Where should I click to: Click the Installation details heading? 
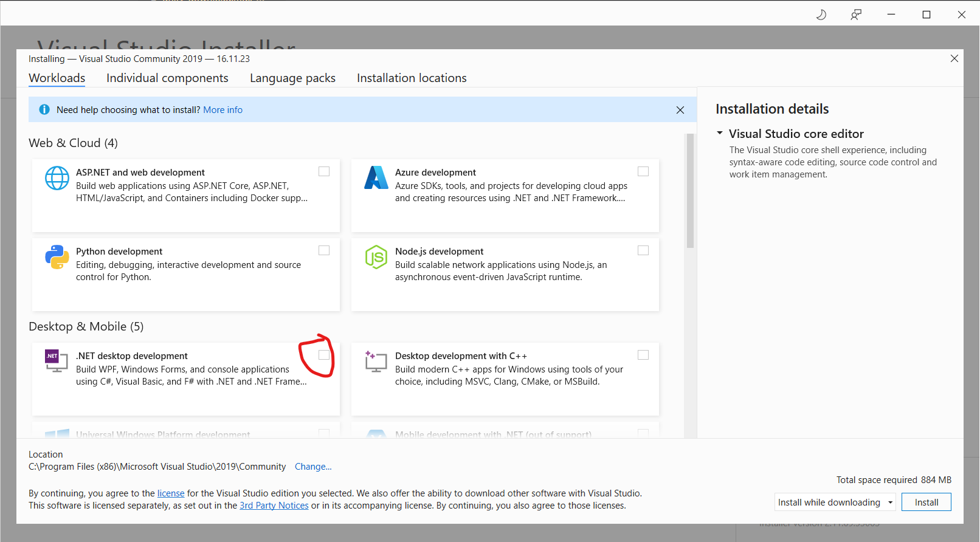tap(772, 109)
